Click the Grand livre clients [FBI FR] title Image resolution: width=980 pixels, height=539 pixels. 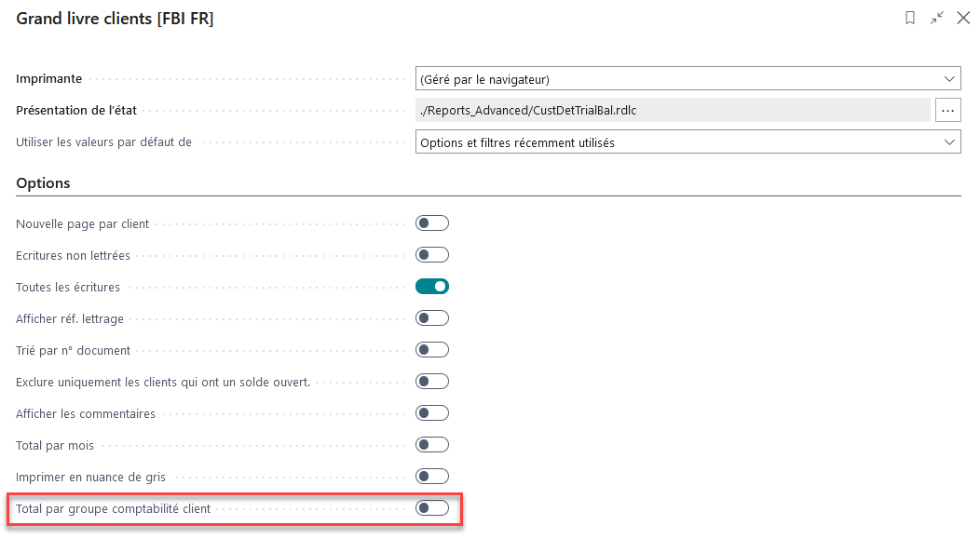tap(115, 19)
